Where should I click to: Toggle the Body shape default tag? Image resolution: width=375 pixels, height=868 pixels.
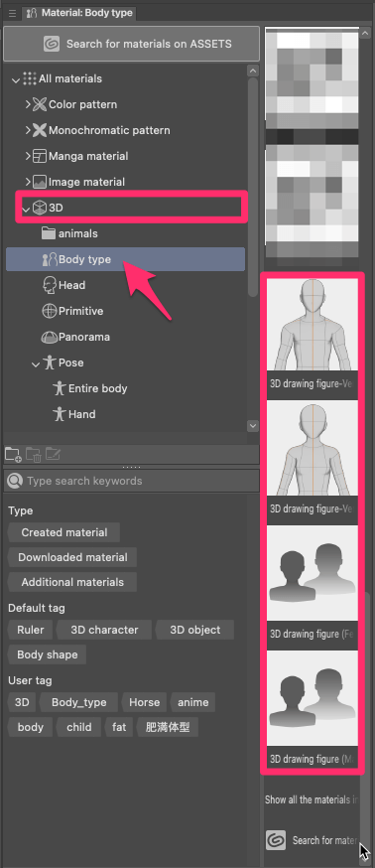[x=47, y=654]
